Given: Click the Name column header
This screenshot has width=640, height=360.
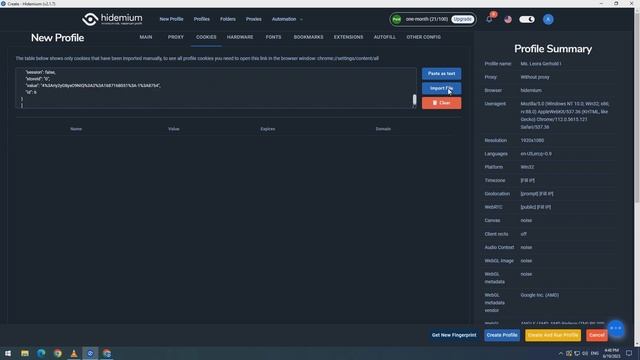Looking at the screenshot, I should [x=76, y=129].
